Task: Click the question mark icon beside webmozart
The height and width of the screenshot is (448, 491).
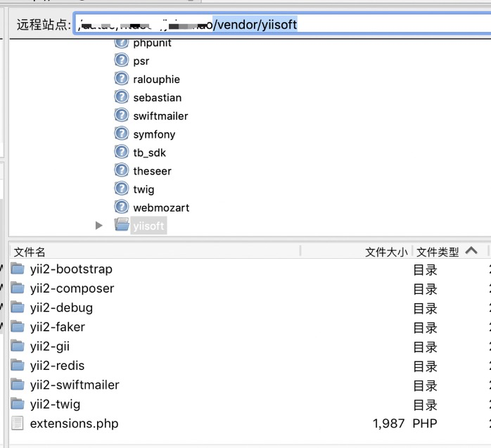Action: coord(122,207)
